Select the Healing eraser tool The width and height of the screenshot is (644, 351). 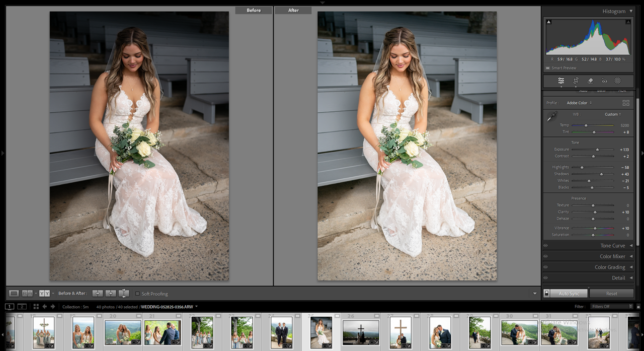[591, 81]
